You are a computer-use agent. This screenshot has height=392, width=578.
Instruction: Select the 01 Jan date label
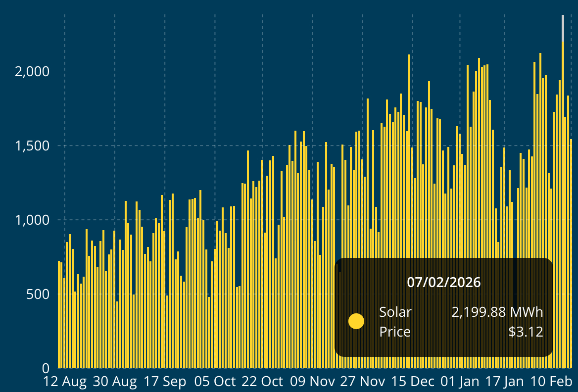pos(460,382)
